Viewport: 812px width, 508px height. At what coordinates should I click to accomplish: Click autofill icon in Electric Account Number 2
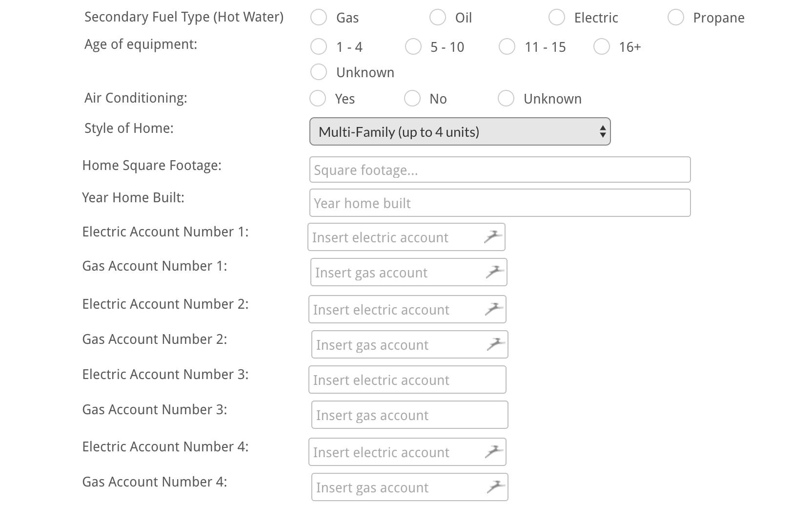tap(493, 309)
